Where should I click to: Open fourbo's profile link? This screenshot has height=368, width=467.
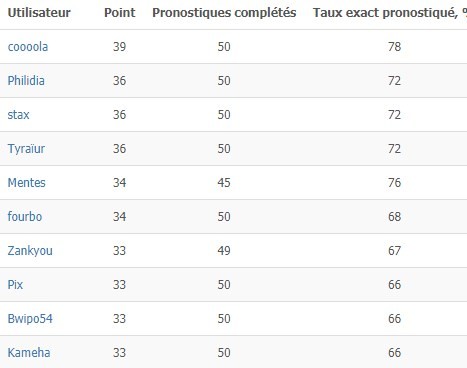[25, 217]
